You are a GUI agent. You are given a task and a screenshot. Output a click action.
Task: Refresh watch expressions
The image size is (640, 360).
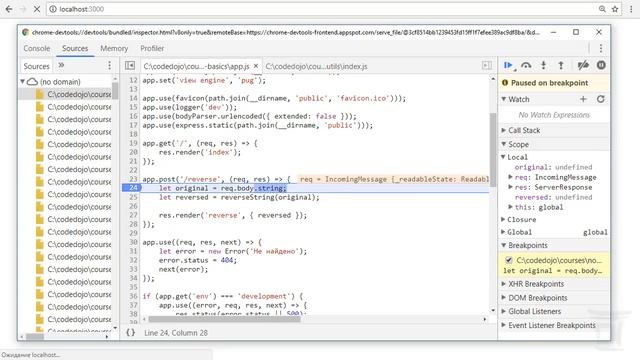[600, 99]
